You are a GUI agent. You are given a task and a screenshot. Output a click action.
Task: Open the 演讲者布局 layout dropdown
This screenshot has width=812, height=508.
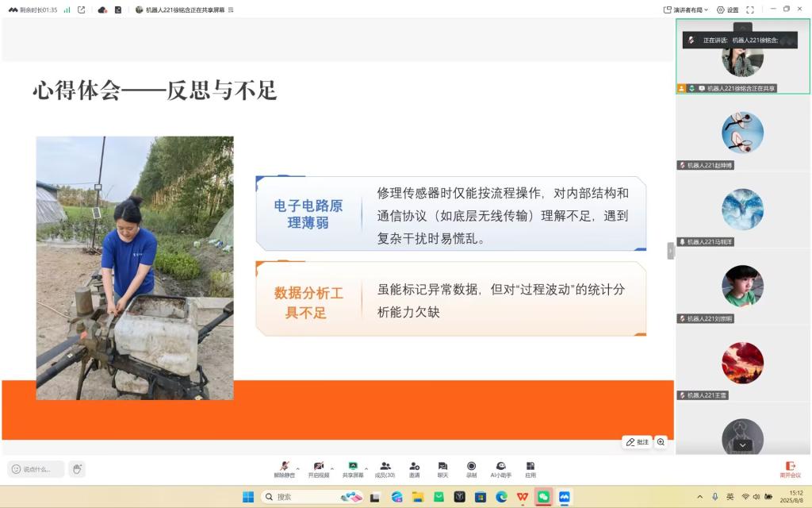686,10
